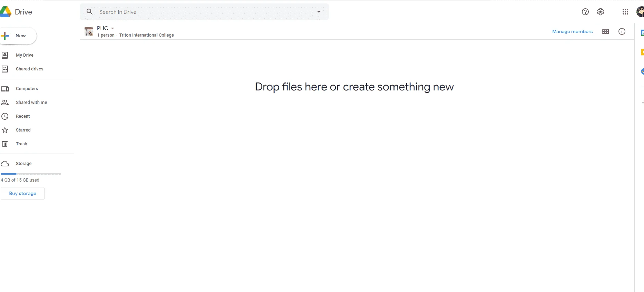The image size is (644, 292).
Task: Expand the PHC shared drive menu
Action: (113, 28)
